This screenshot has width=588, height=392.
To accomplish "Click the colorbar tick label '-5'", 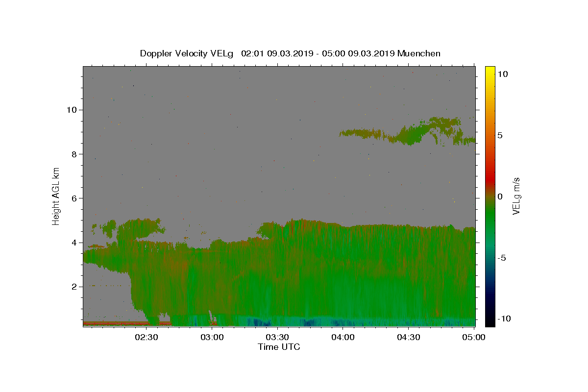I will (x=502, y=258).
